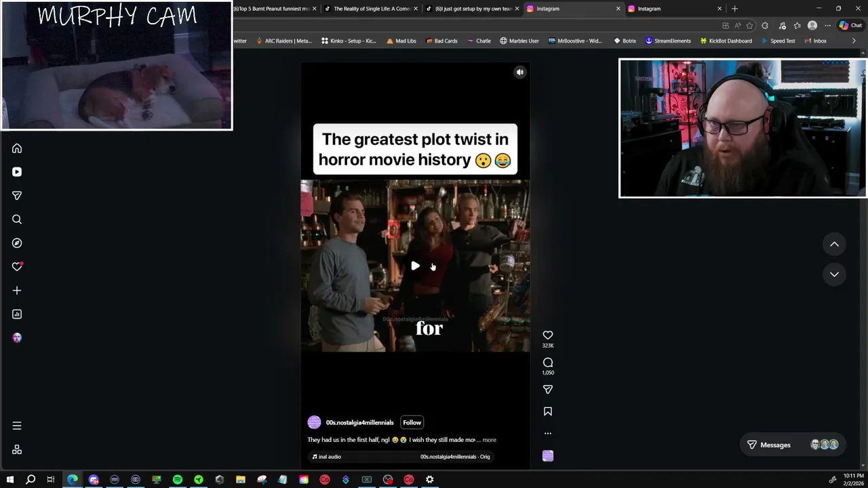Open the Windows Start menu
Image resolution: width=868 pixels, height=488 pixels.
pos(9,480)
